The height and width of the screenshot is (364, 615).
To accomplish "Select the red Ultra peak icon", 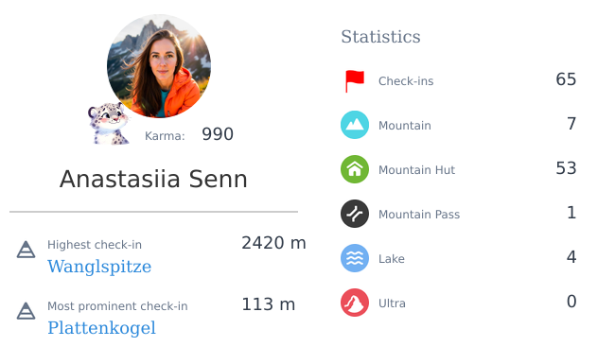I will 355,303.
